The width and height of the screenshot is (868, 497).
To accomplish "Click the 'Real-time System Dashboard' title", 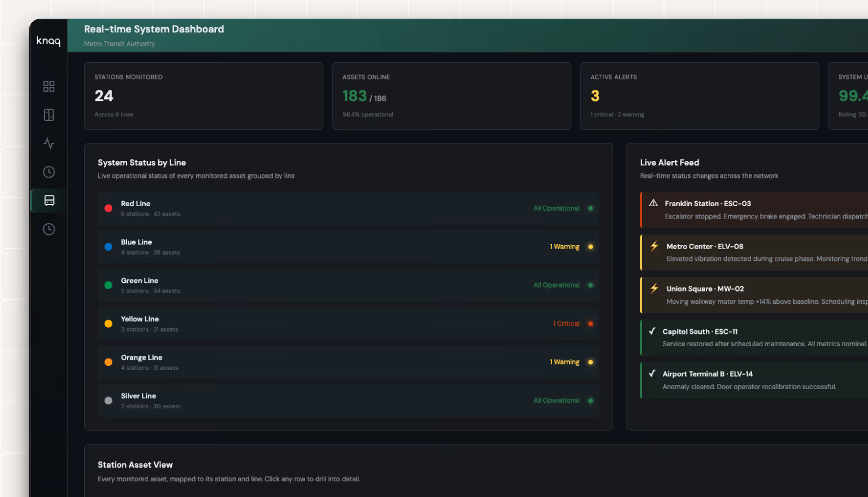I will tap(154, 29).
